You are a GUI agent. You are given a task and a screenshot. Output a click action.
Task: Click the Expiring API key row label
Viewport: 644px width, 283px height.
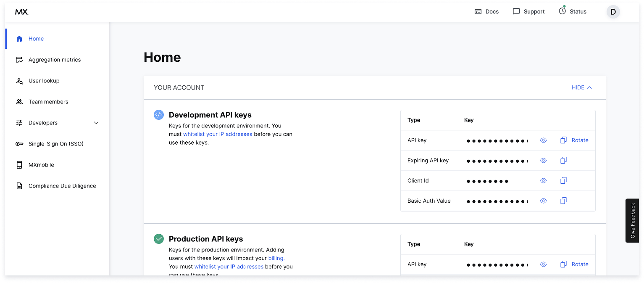[428, 160]
